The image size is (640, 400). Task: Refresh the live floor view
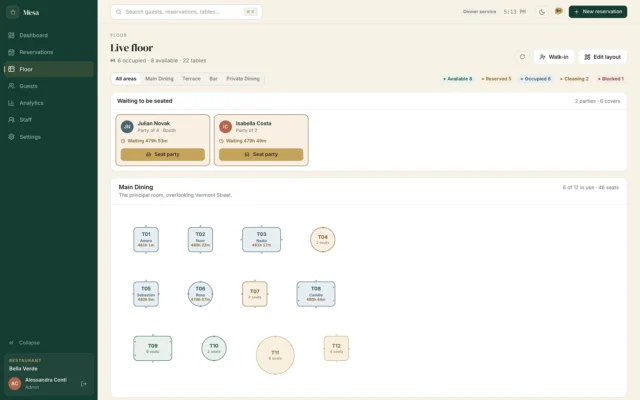tap(522, 57)
